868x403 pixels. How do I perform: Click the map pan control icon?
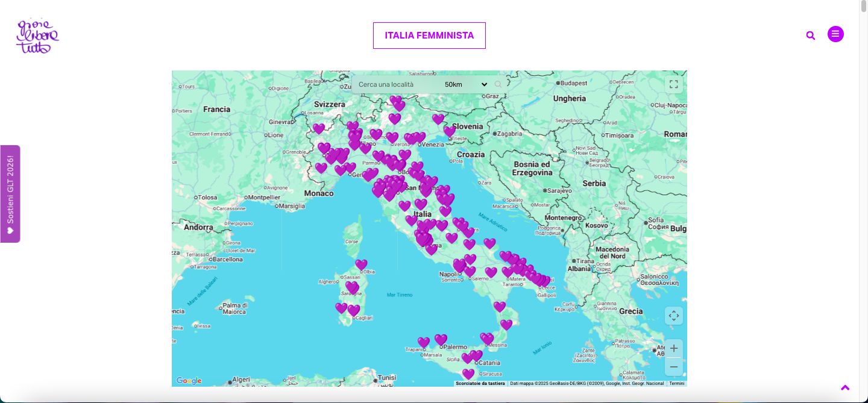(673, 315)
